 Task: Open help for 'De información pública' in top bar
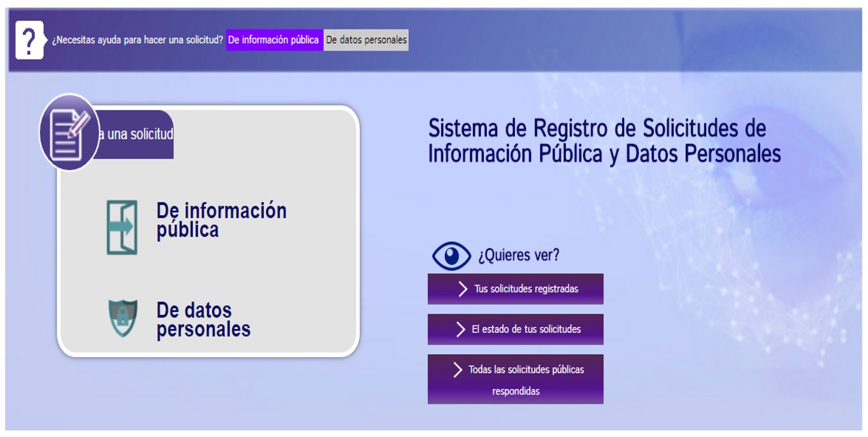point(274,40)
